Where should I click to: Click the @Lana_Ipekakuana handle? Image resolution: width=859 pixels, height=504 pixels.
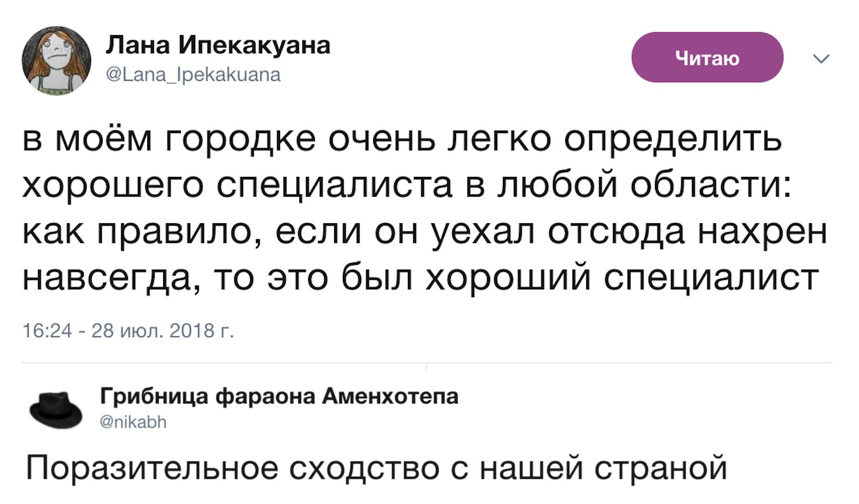193,75
